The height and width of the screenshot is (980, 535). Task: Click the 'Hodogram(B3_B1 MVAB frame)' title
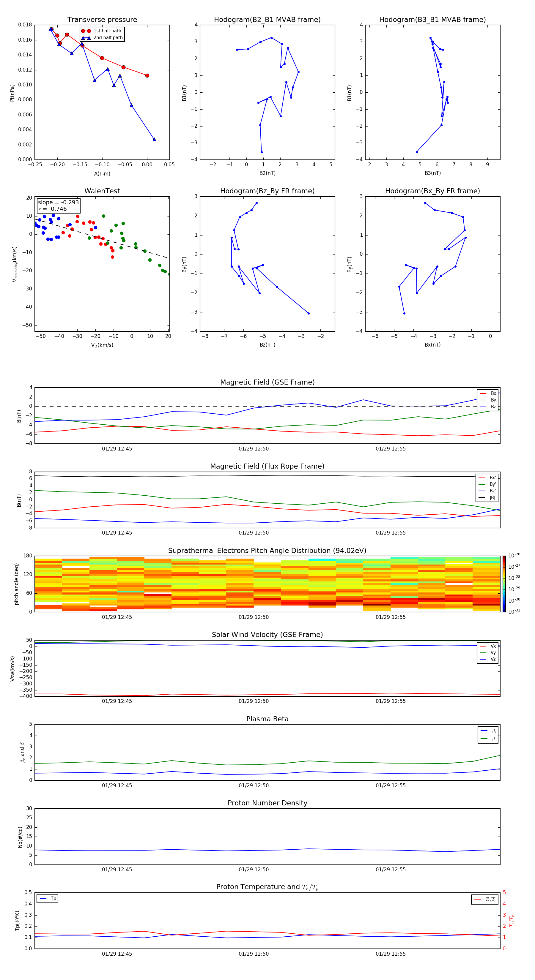pyautogui.click(x=432, y=20)
